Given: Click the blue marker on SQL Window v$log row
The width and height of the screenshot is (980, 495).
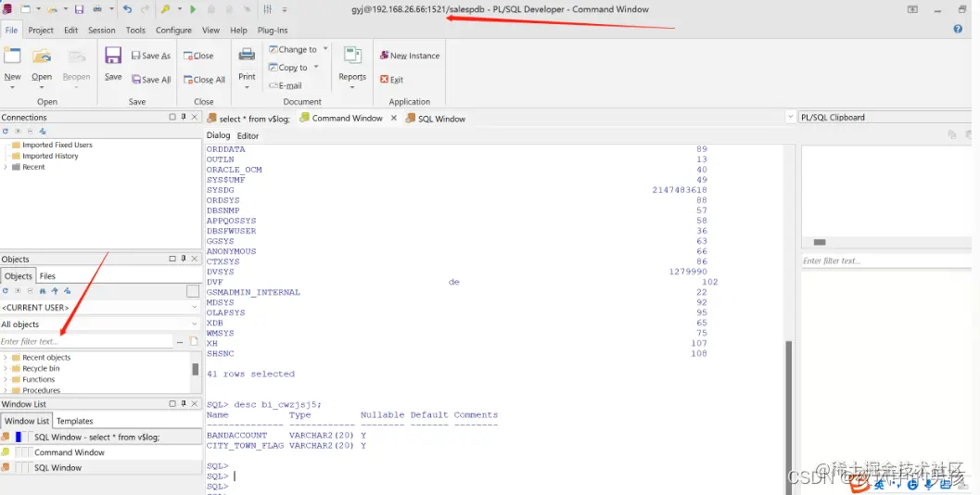Looking at the screenshot, I should coord(19,437).
